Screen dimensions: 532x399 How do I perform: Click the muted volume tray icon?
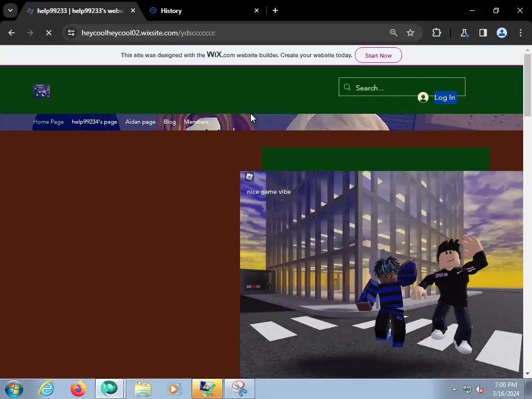(x=480, y=389)
